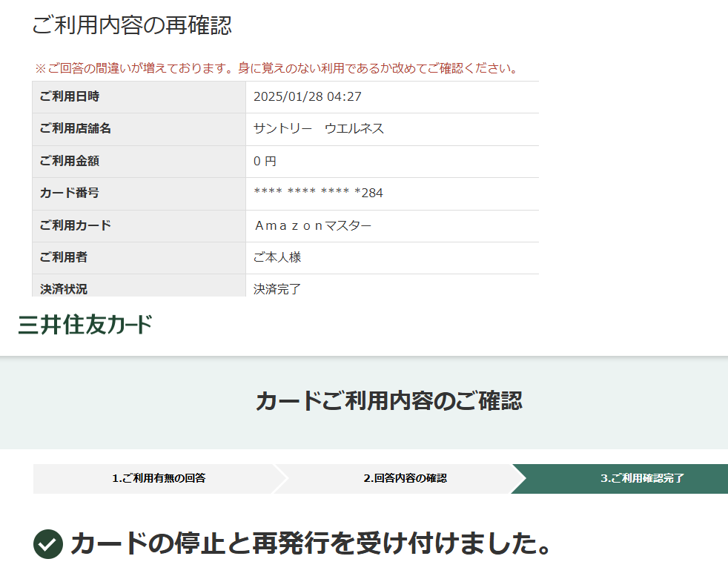
Task: Click the カードご利用内容のご確認 page title
Action: 388,401
